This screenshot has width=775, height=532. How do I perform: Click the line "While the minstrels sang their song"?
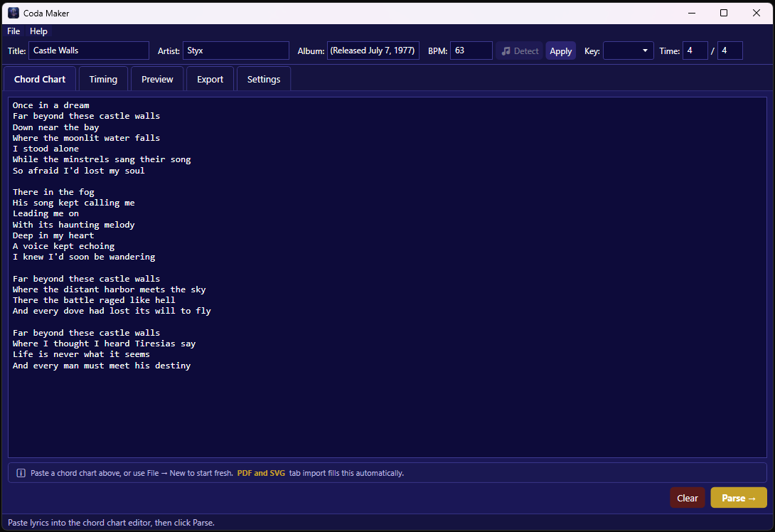102,159
